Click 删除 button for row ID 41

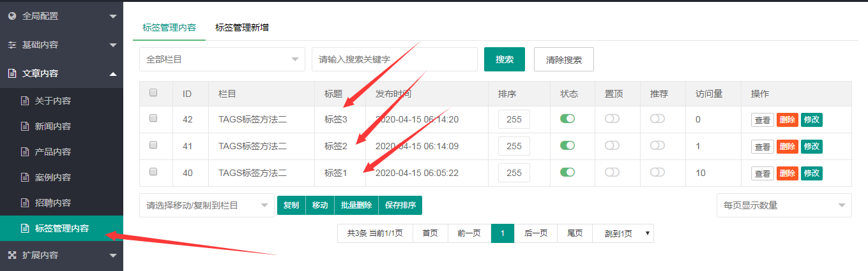tap(787, 147)
